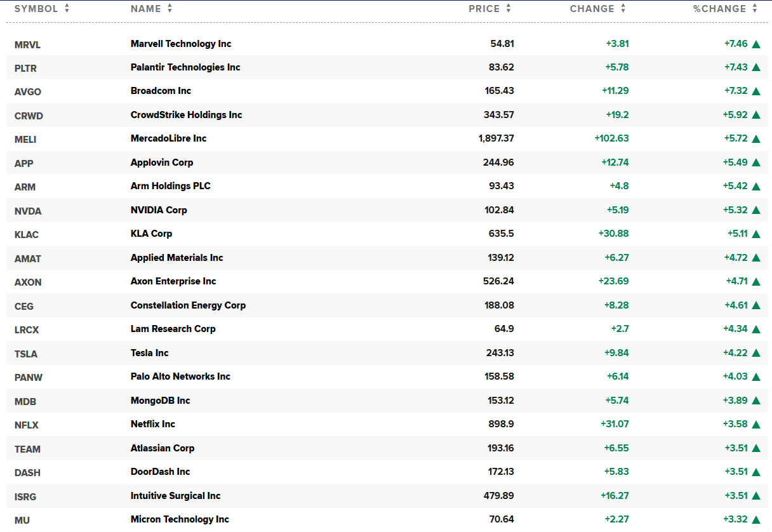
Task: Select Broadcom Inc company name
Action: tap(161, 91)
